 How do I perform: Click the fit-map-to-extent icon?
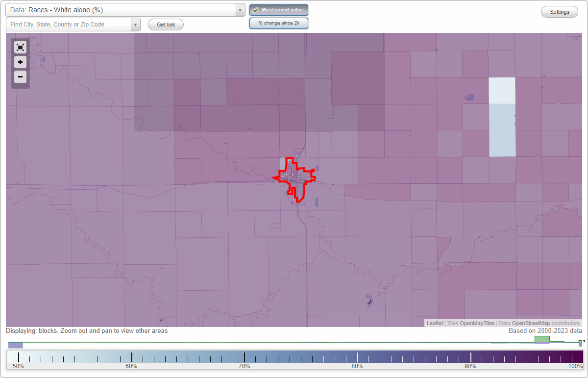(20, 47)
